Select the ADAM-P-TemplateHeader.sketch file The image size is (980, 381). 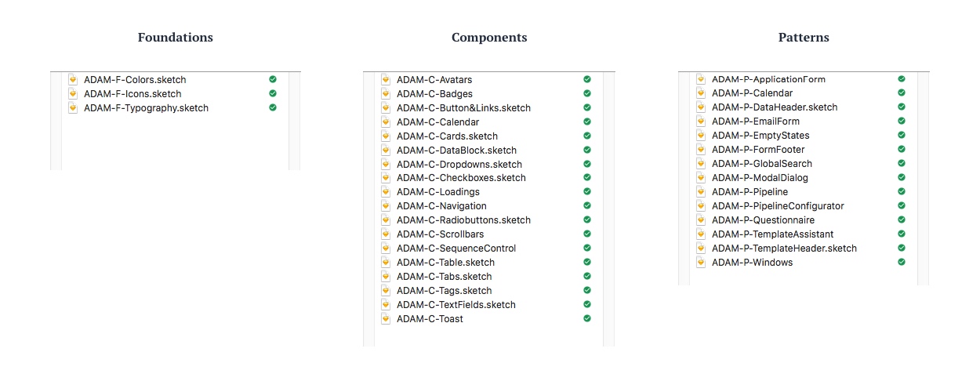(x=784, y=249)
